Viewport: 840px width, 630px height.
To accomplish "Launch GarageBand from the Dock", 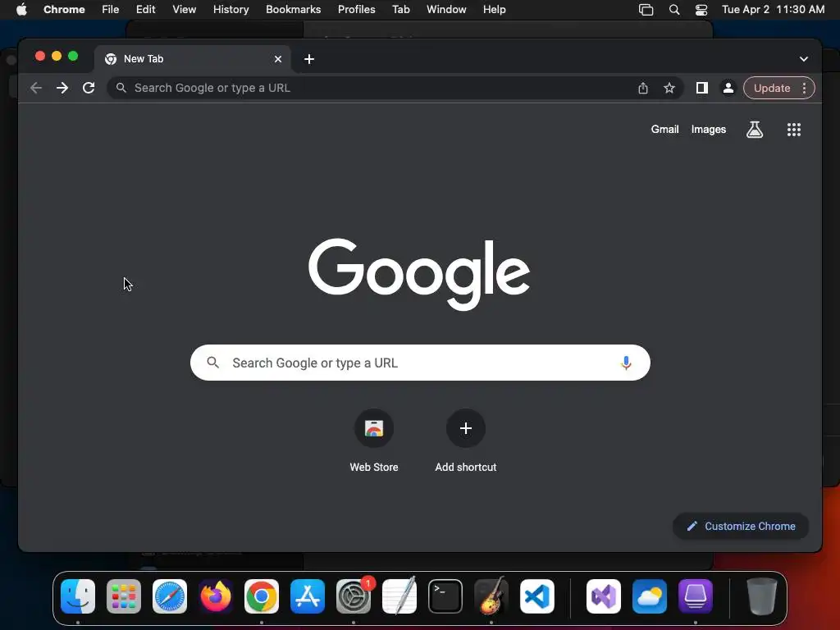I will point(491,596).
